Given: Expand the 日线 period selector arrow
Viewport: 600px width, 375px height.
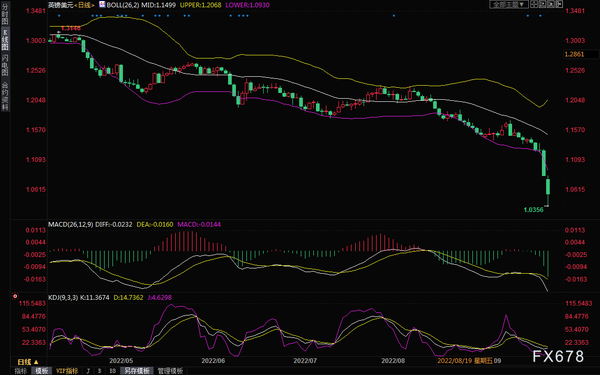Looking at the screenshot, I should [x=36, y=362].
